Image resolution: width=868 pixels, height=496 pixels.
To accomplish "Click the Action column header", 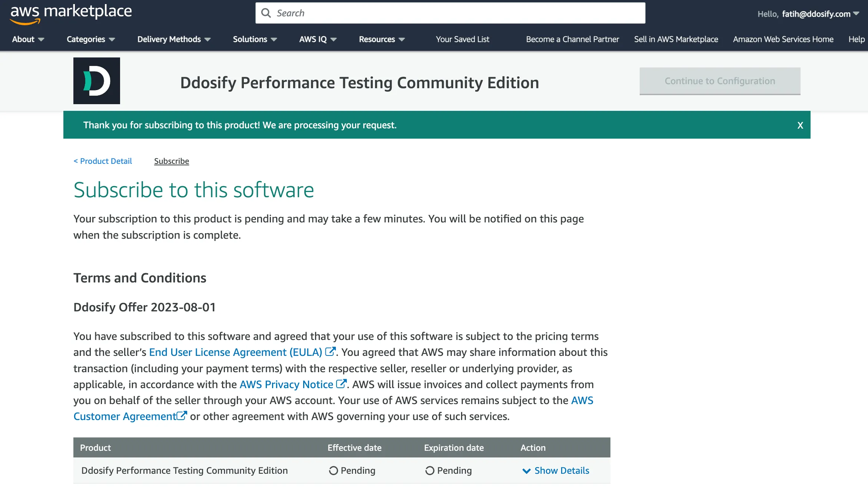I will (x=533, y=448).
